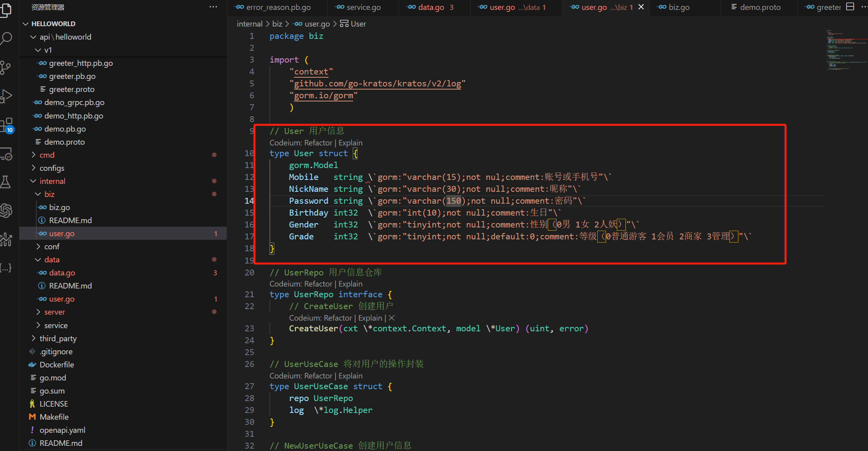Click Codeium Explain above UserUseCase struct
This screenshot has width=868, height=451.
(x=350, y=376)
